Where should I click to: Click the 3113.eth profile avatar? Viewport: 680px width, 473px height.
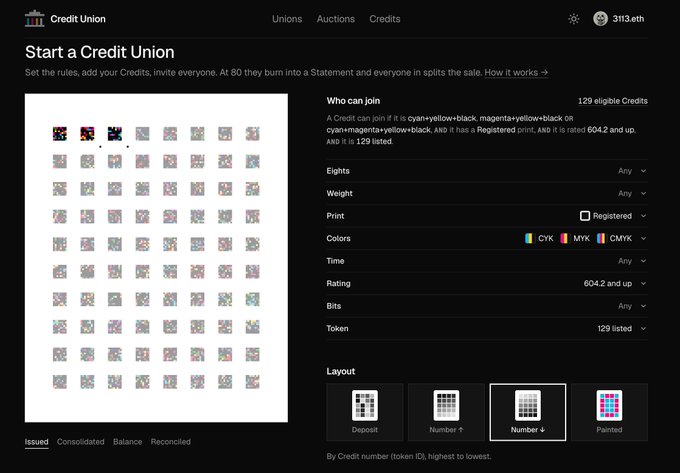pos(600,19)
